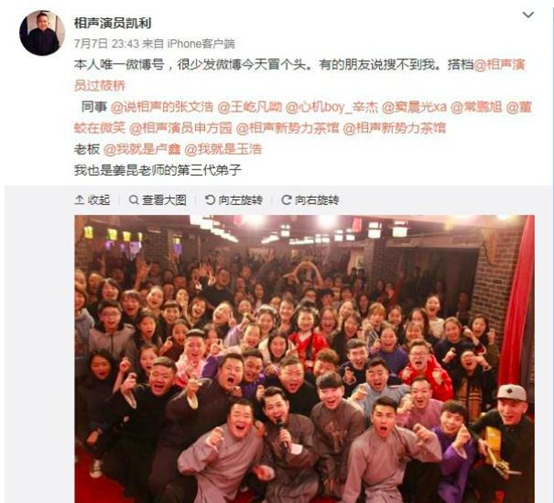Open the @王屹凡呦 mention

tap(249, 107)
